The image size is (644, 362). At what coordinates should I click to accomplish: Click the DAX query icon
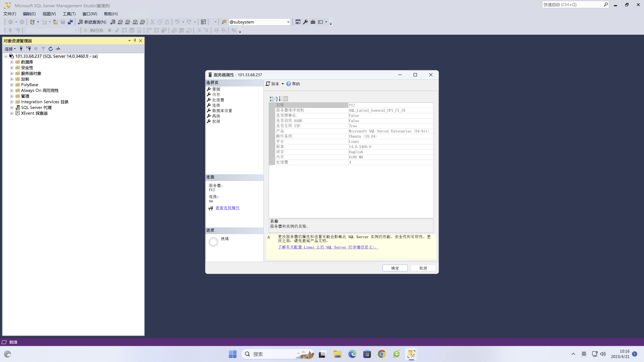pyautogui.click(x=142, y=22)
